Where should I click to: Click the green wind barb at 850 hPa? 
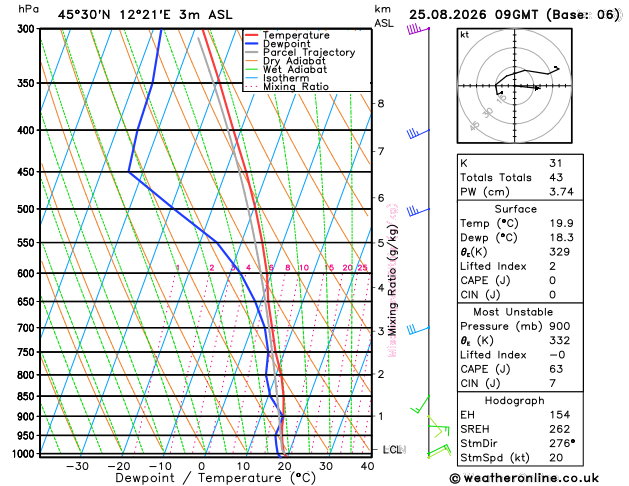pyautogui.click(x=420, y=404)
